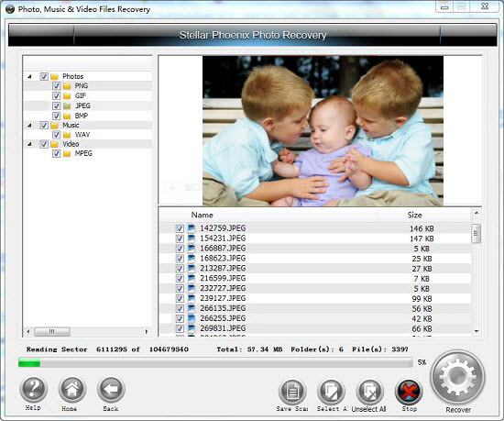Viewport: 504px width, 421px height.
Task: Uncheck the Video category checkbox
Action: click(44, 144)
